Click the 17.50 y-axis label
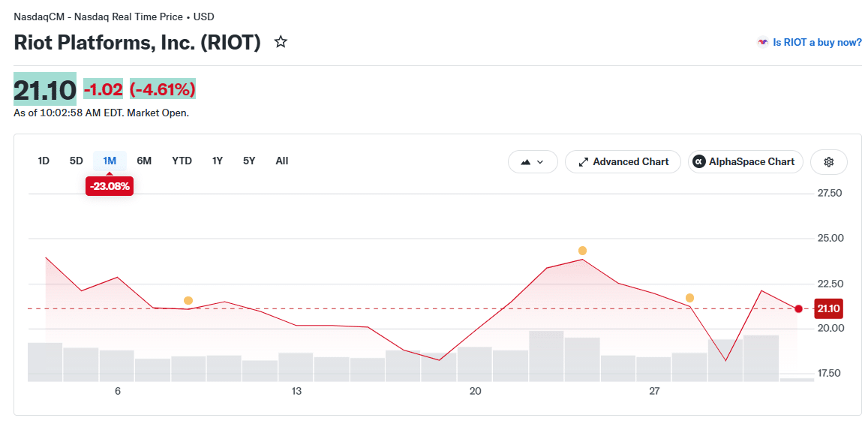The width and height of the screenshot is (868, 421). [x=829, y=374]
